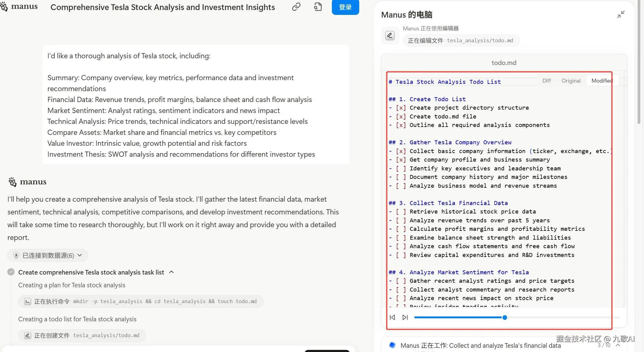Expand the 已连接到数据源(6) dropdown
This screenshot has height=352, width=644.
click(x=48, y=255)
